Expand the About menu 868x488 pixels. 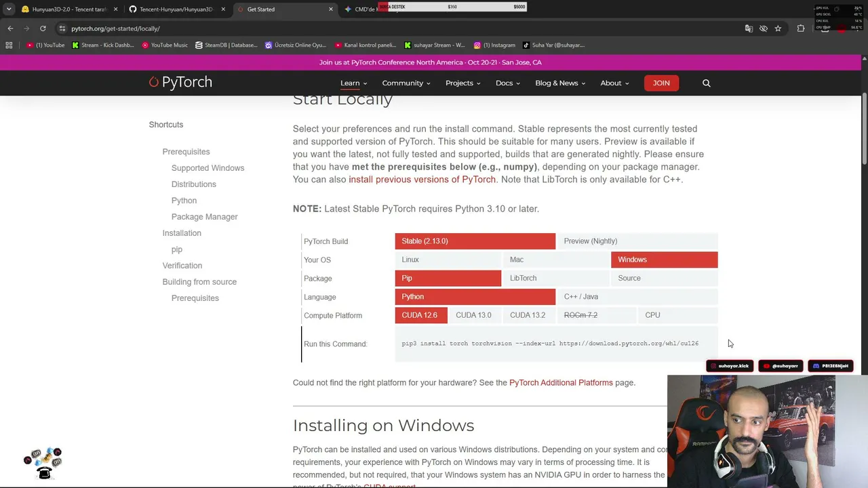(x=614, y=83)
